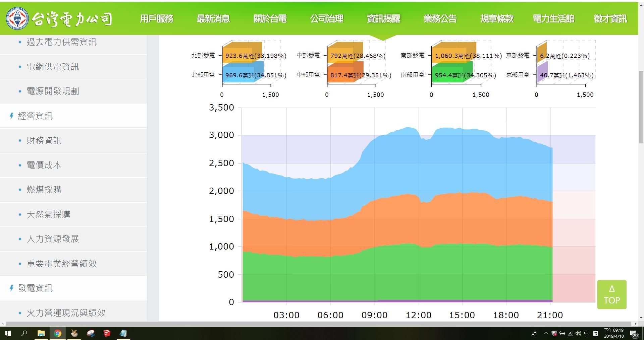Open the 規章條款 menu
Image resolution: width=644 pixels, height=340 pixels.
(497, 19)
